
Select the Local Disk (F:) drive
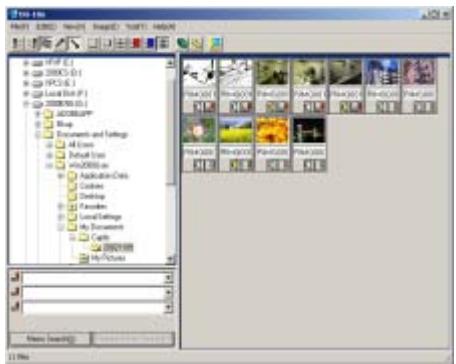tap(66, 93)
